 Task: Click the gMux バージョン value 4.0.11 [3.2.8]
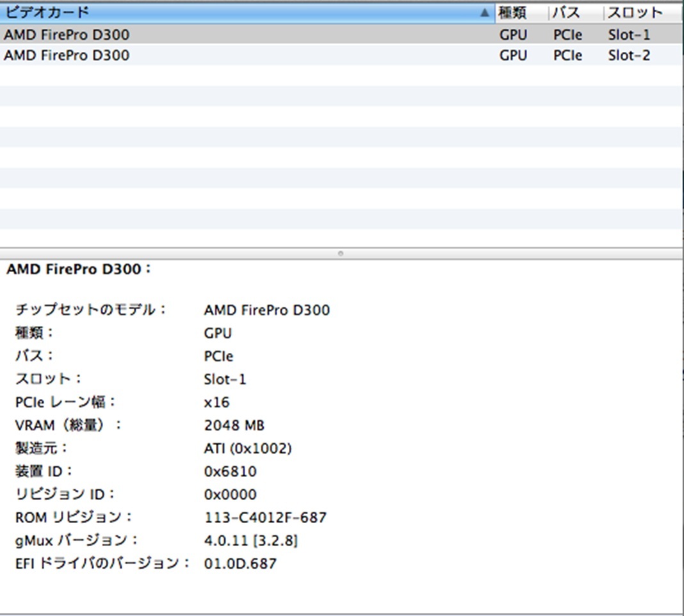point(251,541)
